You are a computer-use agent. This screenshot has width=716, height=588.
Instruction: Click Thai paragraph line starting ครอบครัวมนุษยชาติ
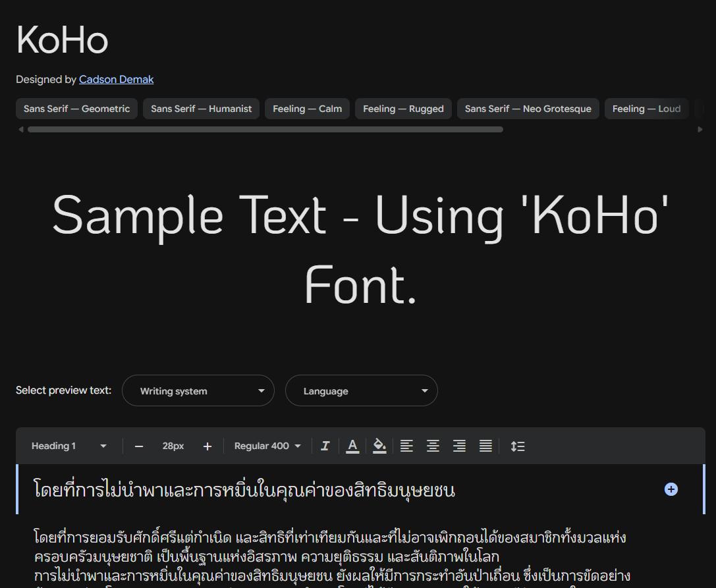pyautogui.click(x=267, y=556)
